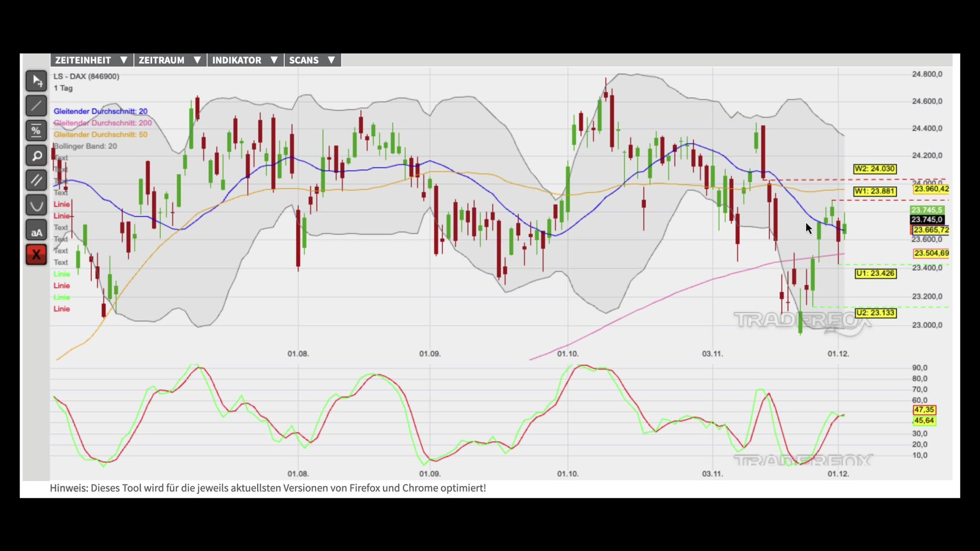
Task: Select the U1: 23.426 support label
Action: point(875,273)
